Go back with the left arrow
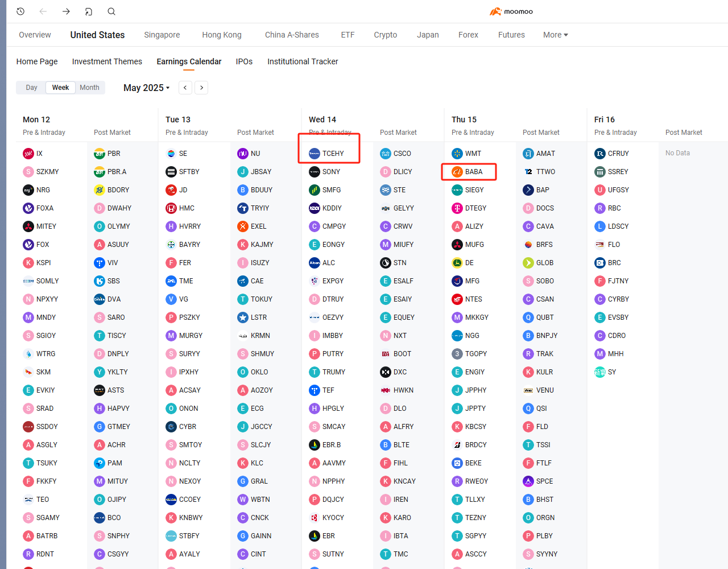728x569 pixels. [43, 11]
